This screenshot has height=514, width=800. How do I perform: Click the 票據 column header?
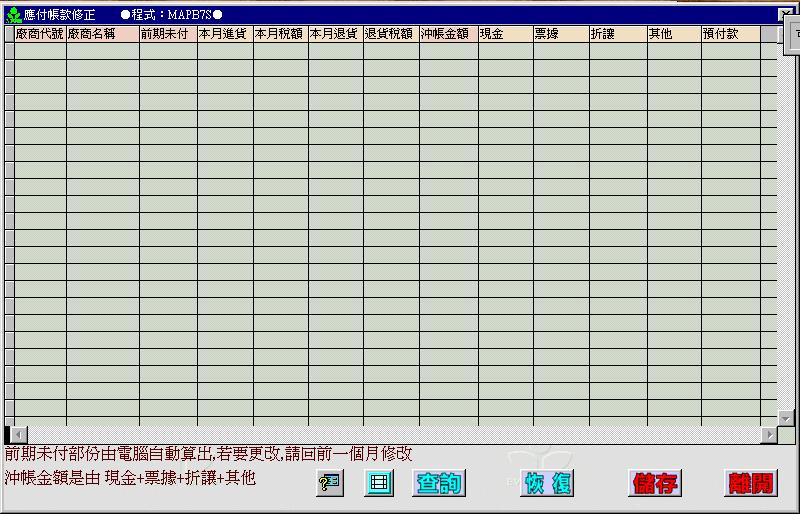[560, 34]
